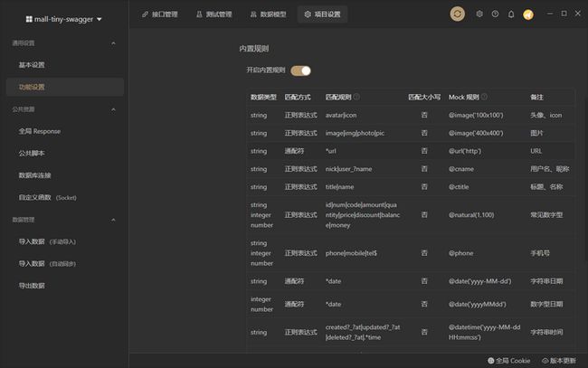Toggle the 开启内置规则 switch
The image size is (588, 368).
[x=300, y=71]
